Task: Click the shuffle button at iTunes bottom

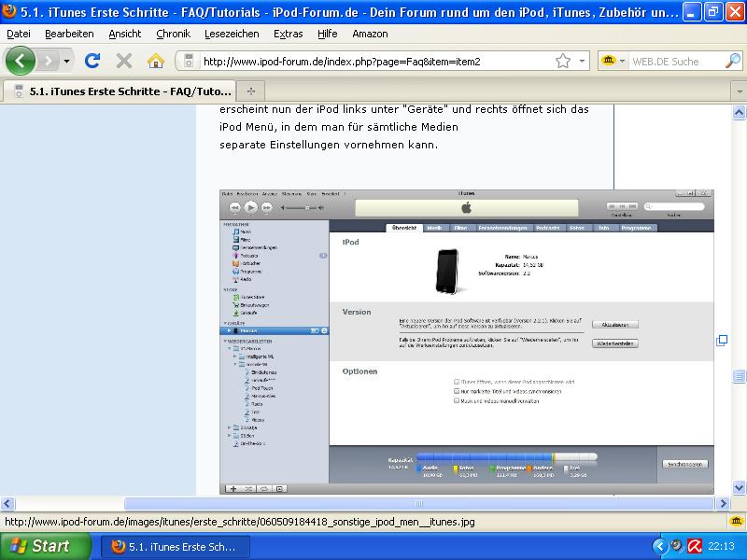Action: 248,488
